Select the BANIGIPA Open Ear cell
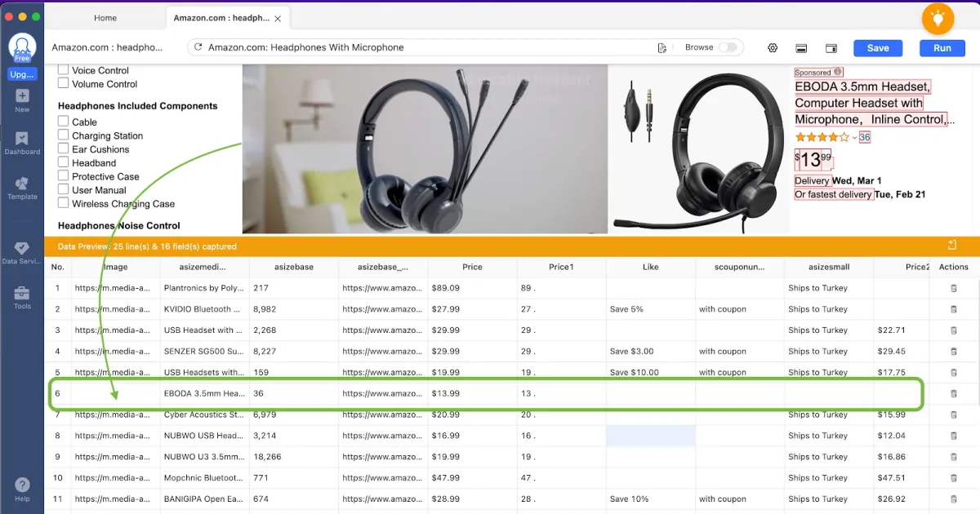Screen dimensions: 980x514 point(205,499)
